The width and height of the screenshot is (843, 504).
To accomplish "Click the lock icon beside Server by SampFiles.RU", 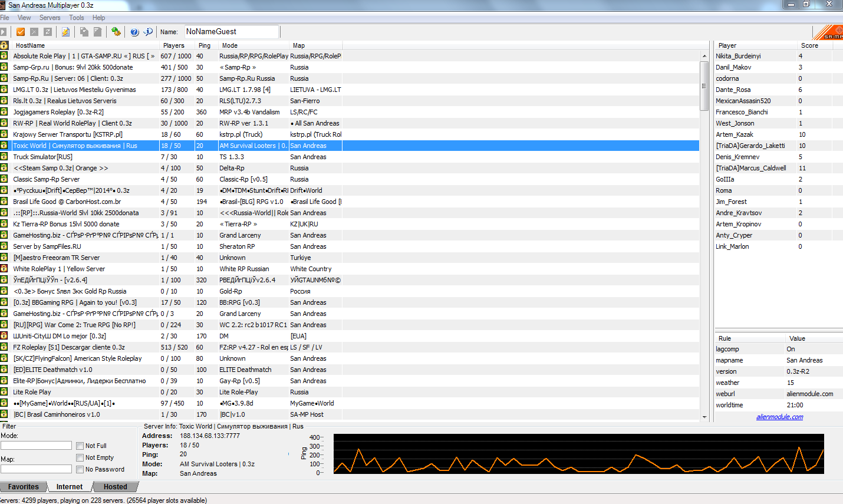I will point(4,246).
